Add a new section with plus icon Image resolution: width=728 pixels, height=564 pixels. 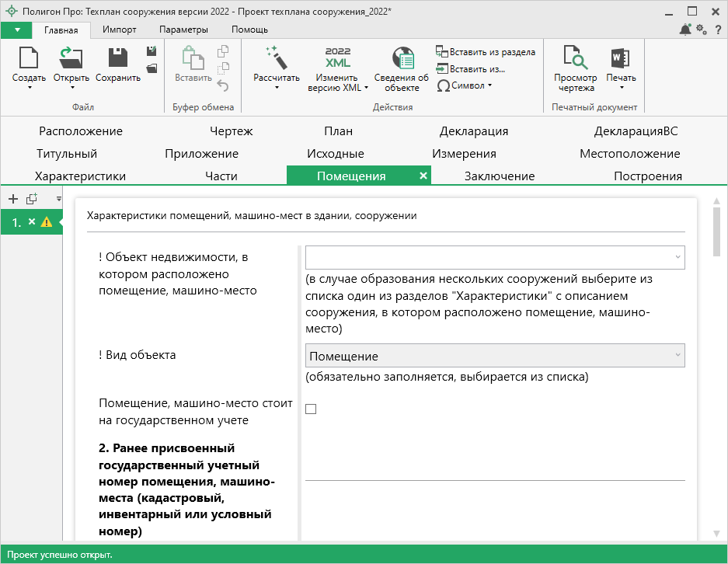[12, 199]
